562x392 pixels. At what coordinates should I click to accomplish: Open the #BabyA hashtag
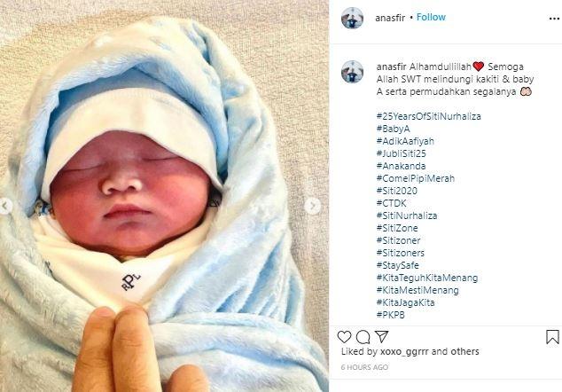click(x=393, y=129)
